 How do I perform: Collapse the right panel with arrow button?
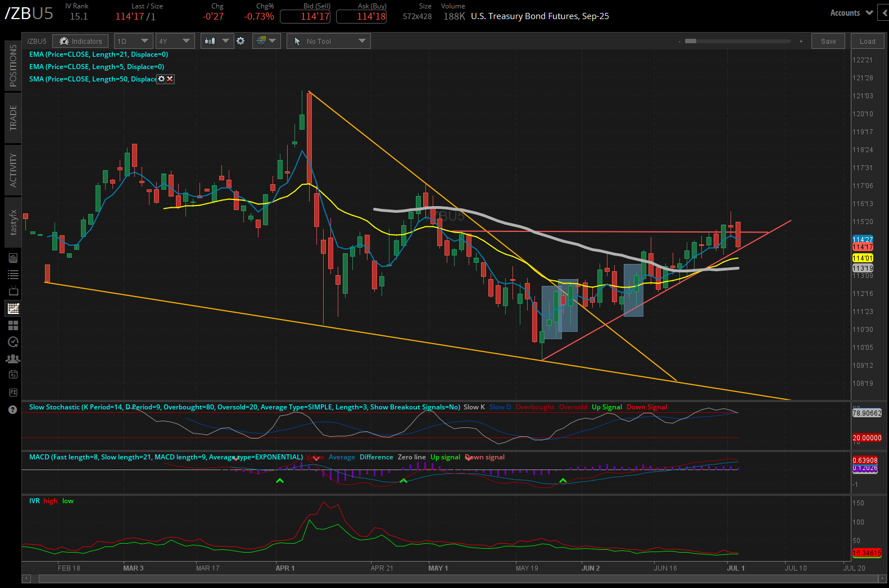click(x=885, y=13)
